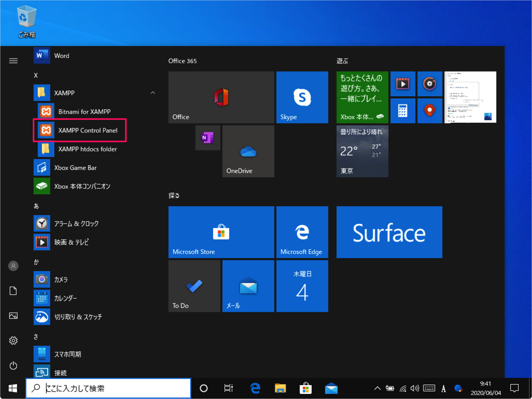Click the 探る group title
This screenshot has height=399, width=532.
(174, 196)
